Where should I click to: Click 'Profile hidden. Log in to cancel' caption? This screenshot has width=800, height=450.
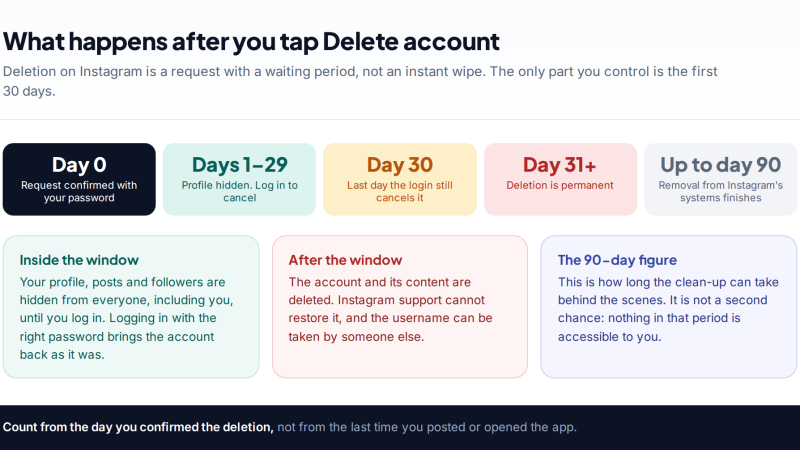239,191
